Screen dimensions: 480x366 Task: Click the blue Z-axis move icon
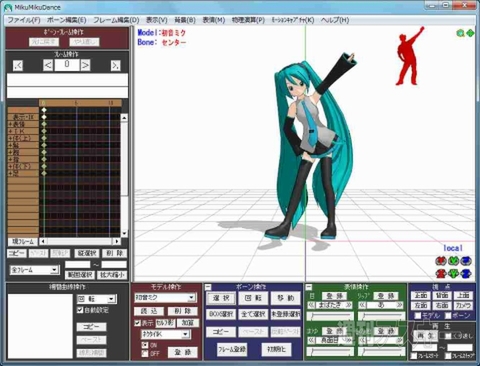(x=466, y=274)
